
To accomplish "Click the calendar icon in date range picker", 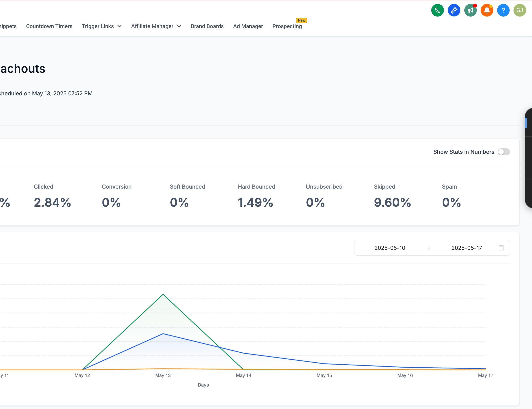I will point(501,248).
